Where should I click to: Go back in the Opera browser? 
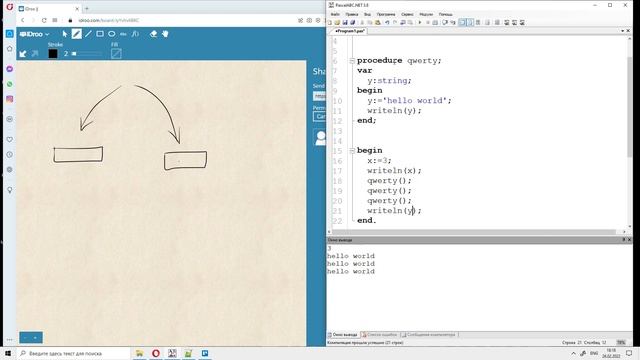[23, 20]
